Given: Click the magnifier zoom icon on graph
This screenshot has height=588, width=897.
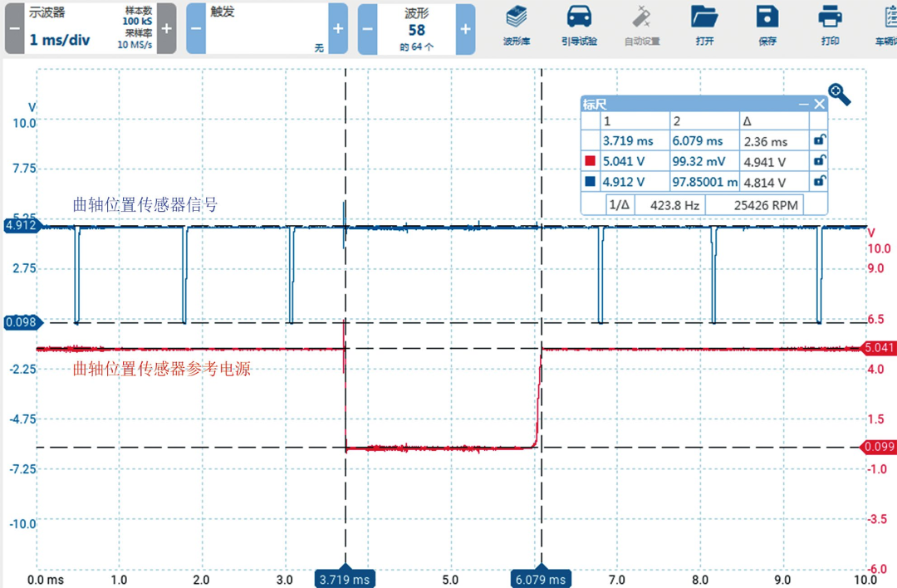Looking at the screenshot, I should [x=839, y=95].
